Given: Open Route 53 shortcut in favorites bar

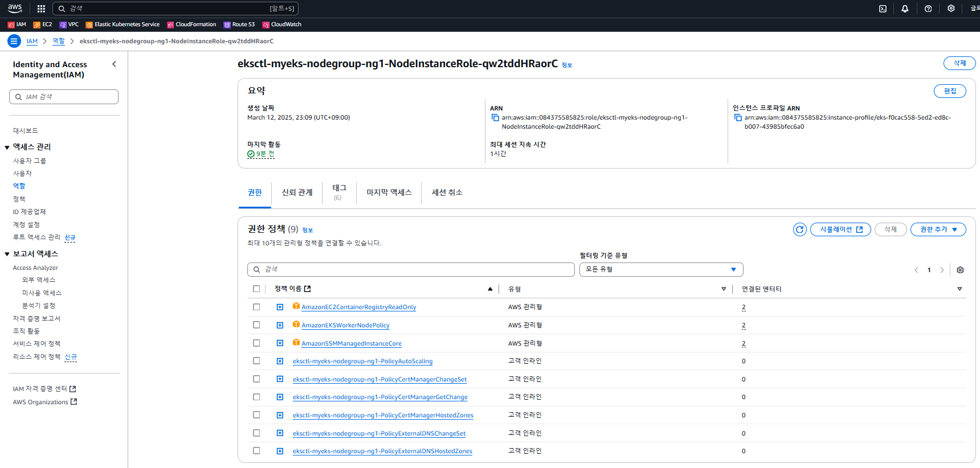Looking at the screenshot, I should (x=239, y=24).
